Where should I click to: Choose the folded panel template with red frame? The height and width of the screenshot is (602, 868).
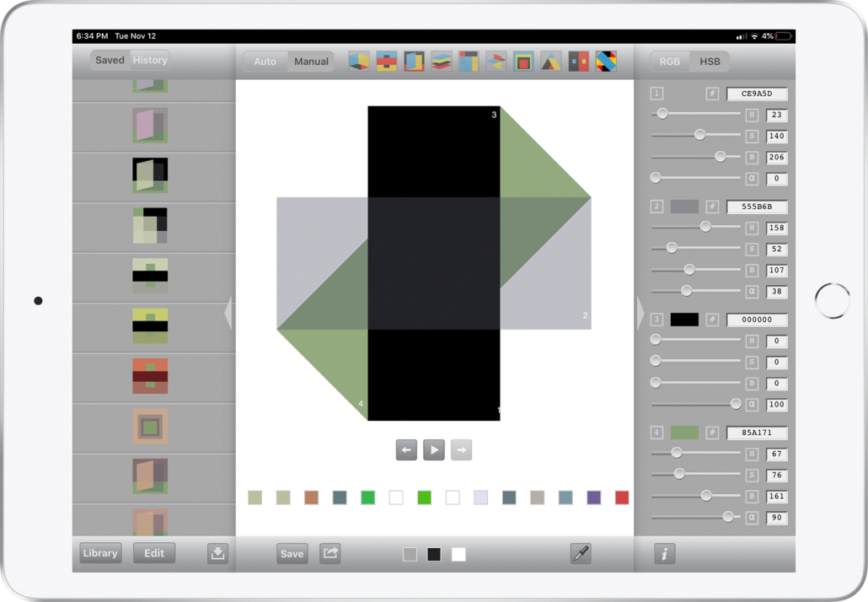pyautogui.click(x=414, y=61)
